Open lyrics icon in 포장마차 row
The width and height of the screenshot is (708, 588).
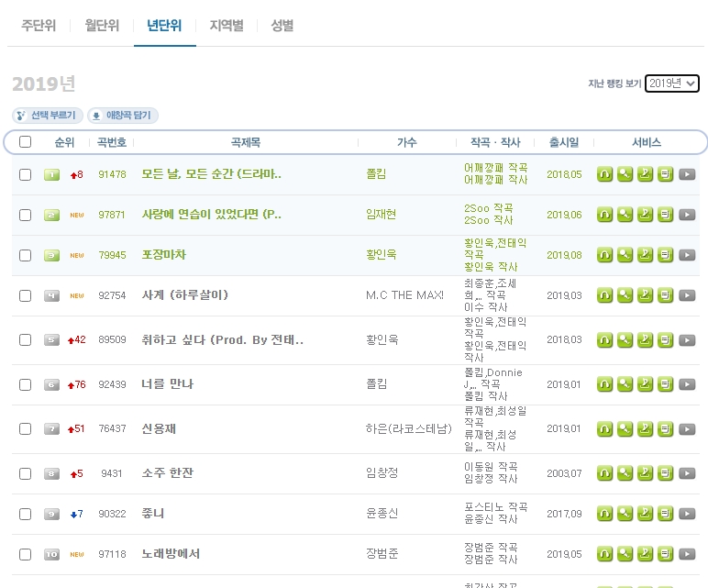tap(665, 255)
